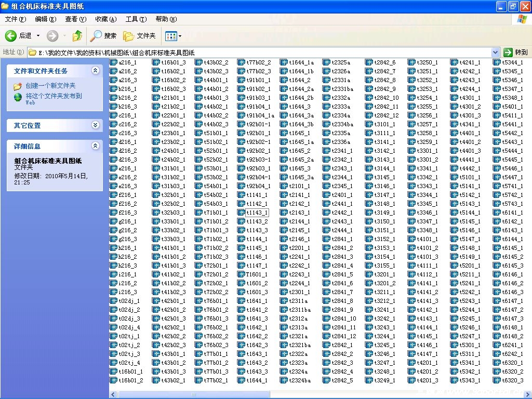The image size is (532, 399).
Task: Select file name t5201_1
Action: pos(470,265)
